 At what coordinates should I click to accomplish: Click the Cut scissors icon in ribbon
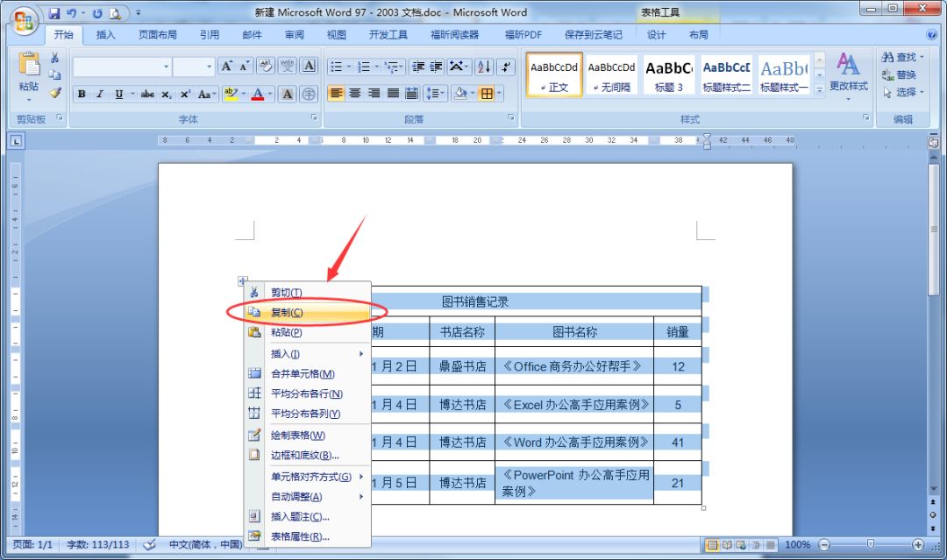tap(55, 57)
